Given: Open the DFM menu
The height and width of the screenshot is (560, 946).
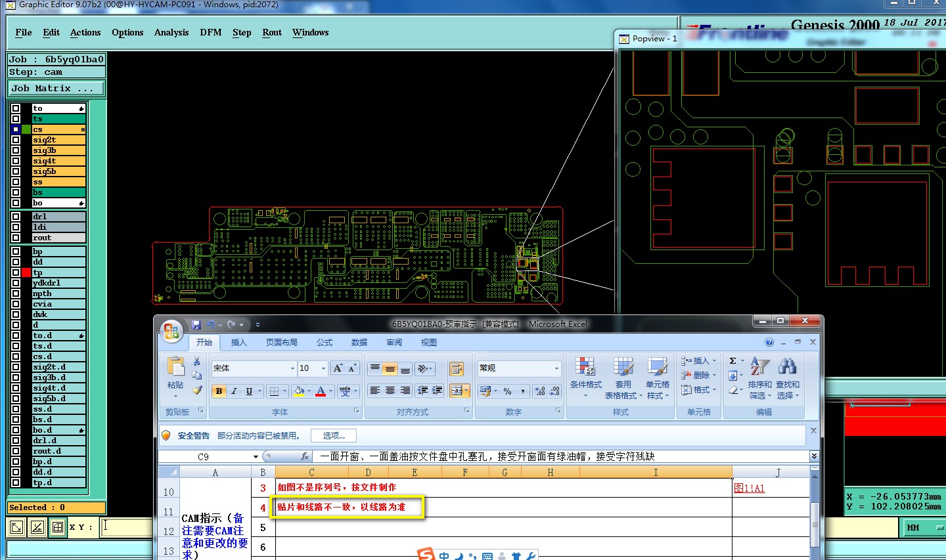Looking at the screenshot, I should pyautogui.click(x=211, y=32).
